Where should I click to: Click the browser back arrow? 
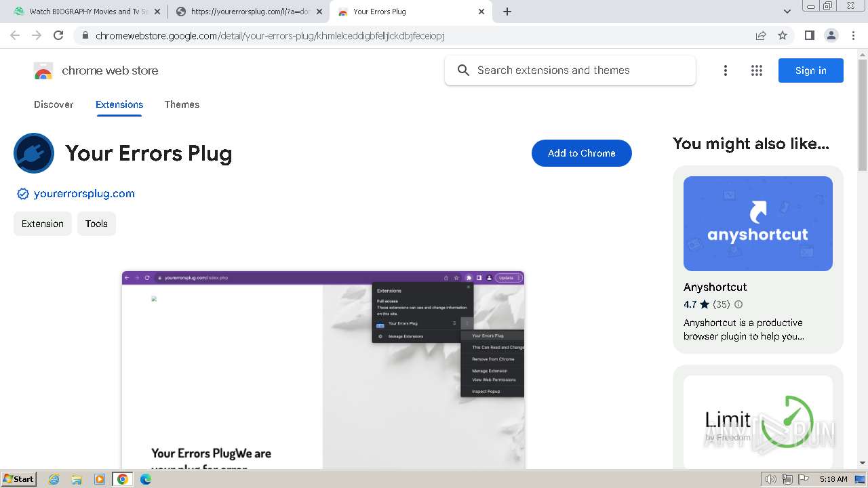[15, 35]
